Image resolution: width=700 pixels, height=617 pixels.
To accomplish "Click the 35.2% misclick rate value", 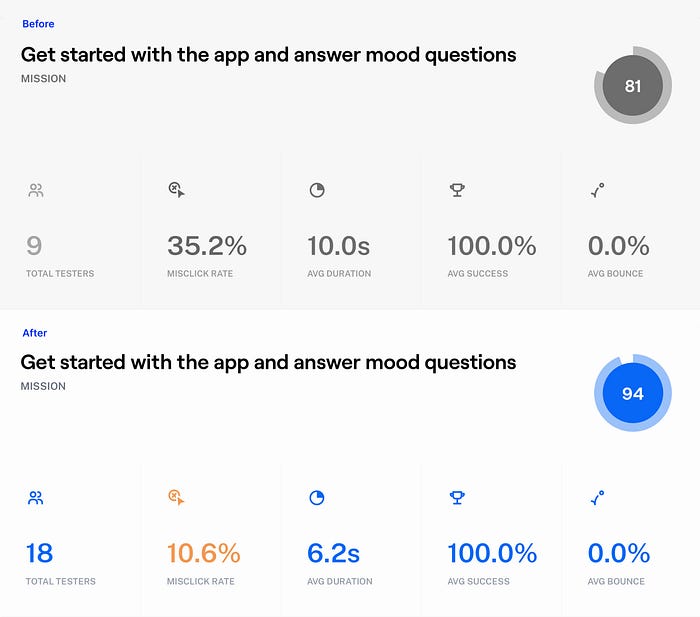I will click(x=207, y=246).
